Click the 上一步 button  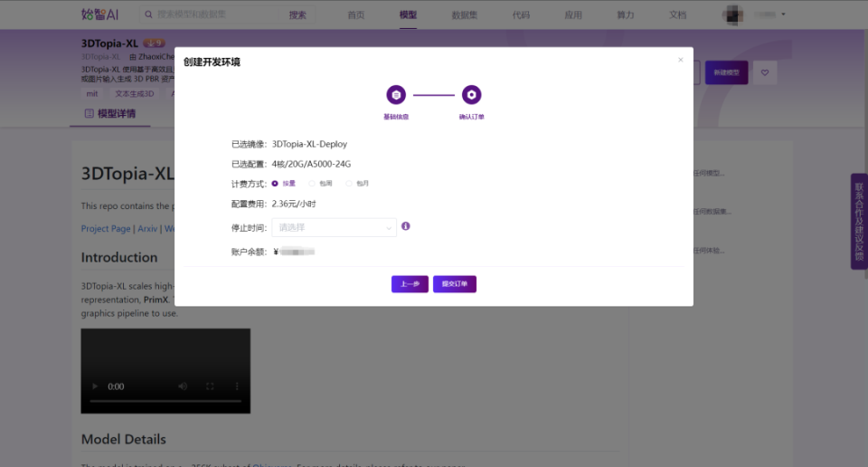point(410,283)
